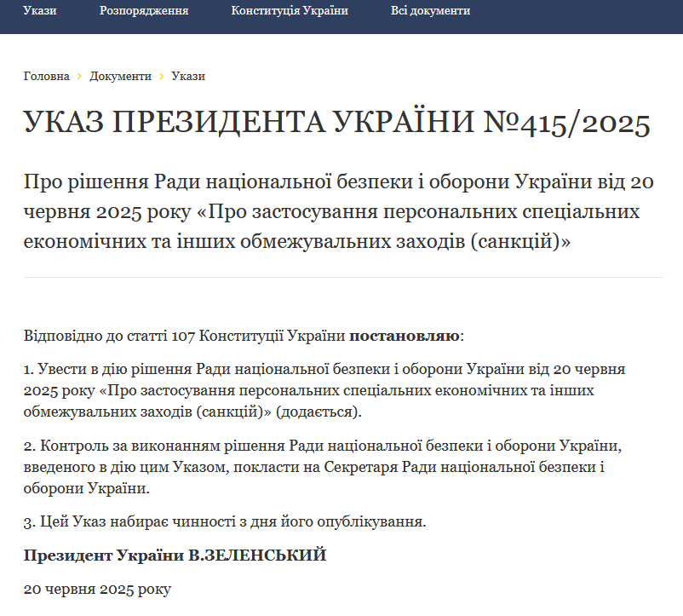Click the heading УКАЗ ПРЕЗИДЕНТА УКРАЇНИ №415/2025
Image resolution: width=683 pixels, height=616 pixels.
tap(337, 124)
